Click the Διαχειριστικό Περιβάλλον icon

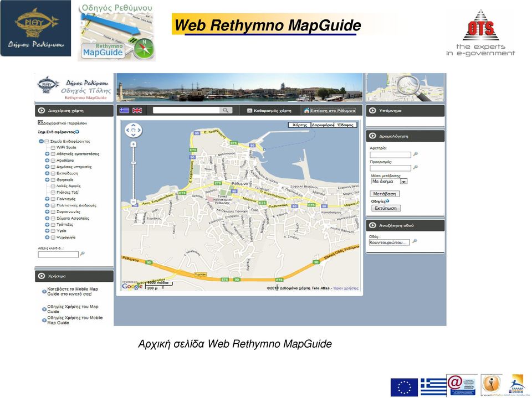coord(40,123)
